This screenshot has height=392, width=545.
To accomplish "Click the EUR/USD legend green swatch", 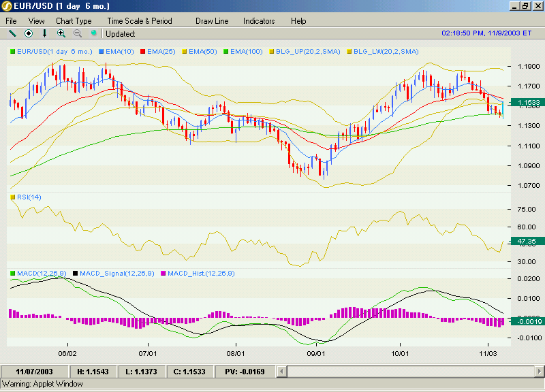I will click(x=13, y=52).
